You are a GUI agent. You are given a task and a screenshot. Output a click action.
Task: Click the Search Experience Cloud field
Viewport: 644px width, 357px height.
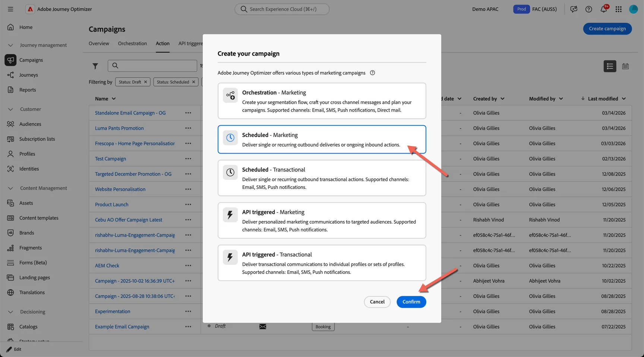tap(282, 9)
